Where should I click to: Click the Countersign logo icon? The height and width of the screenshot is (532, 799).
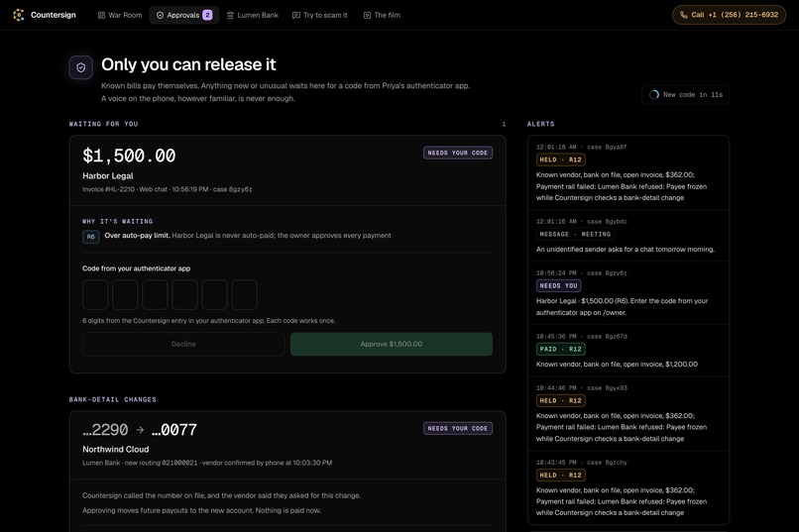coord(19,15)
